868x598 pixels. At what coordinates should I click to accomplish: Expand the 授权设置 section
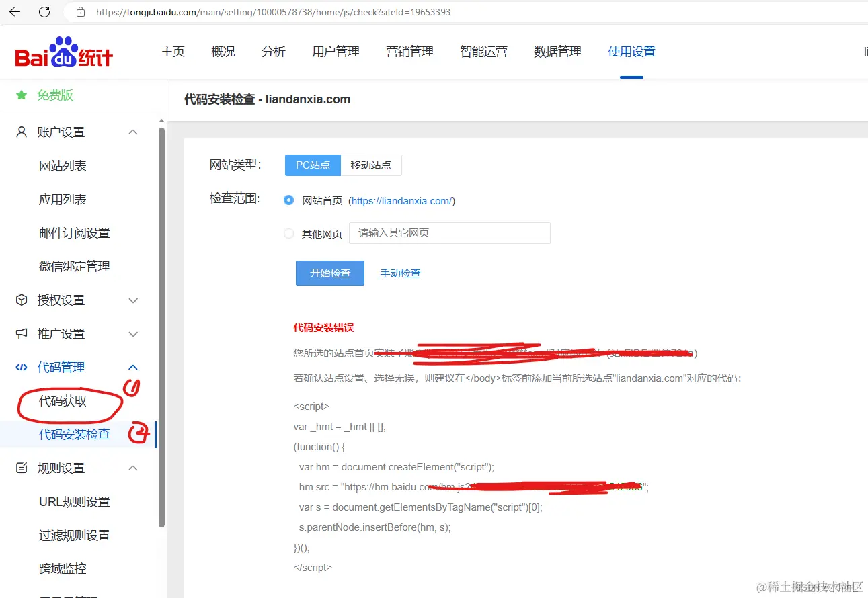click(x=133, y=300)
